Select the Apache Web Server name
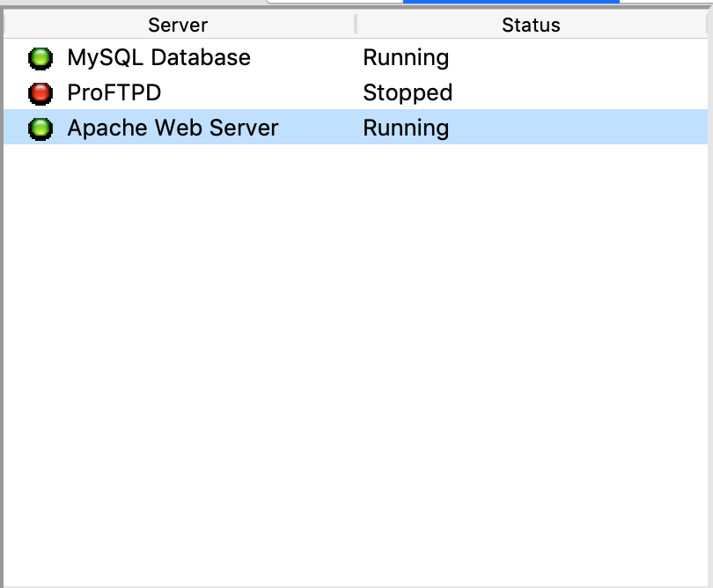This screenshot has height=588, width=713. [173, 129]
